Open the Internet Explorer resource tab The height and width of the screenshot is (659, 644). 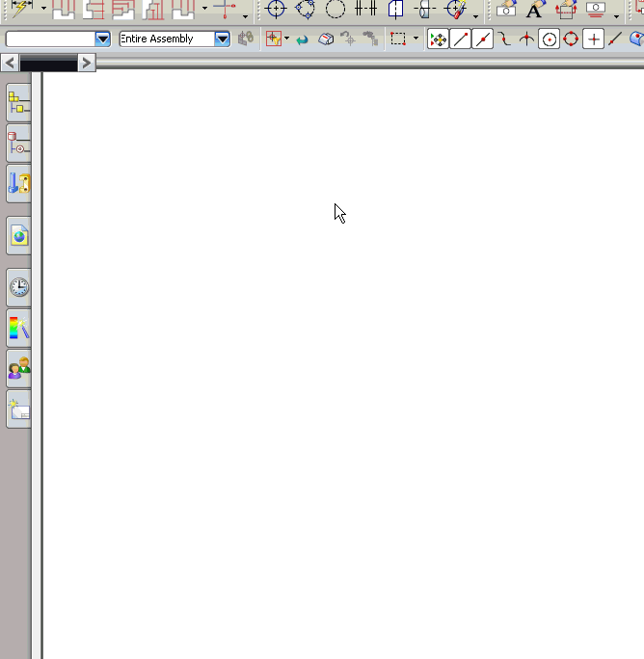point(19,235)
